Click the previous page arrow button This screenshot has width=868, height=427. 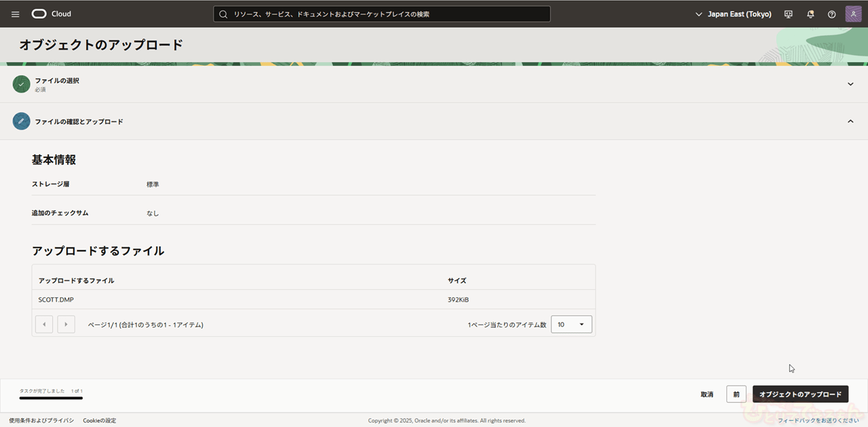(x=44, y=325)
